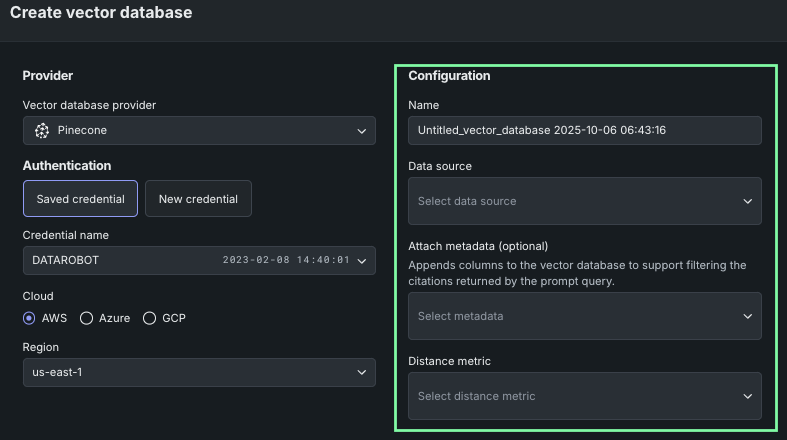Click the Pinecone provider name text
The width and height of the screenshot is (787, 440).
click(82, 131)
